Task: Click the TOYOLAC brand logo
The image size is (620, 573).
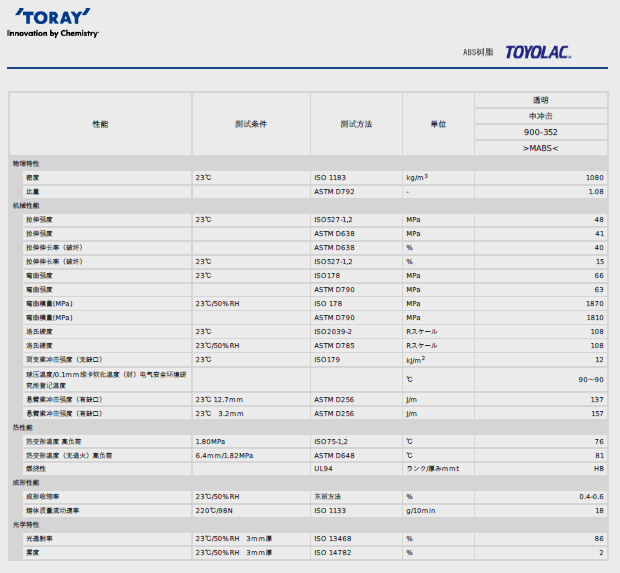Action: tap(538, 52)
